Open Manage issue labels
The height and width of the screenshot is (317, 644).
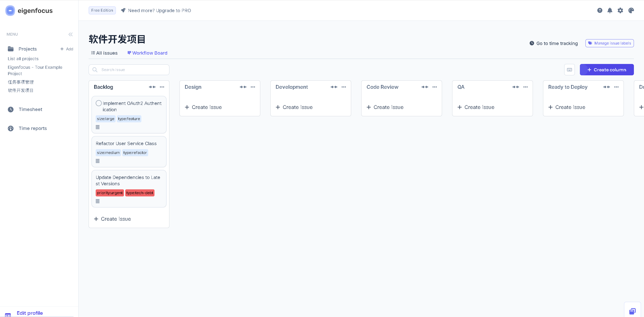609,43
